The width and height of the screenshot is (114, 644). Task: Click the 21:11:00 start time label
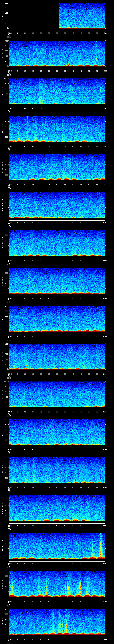(9, 298)
